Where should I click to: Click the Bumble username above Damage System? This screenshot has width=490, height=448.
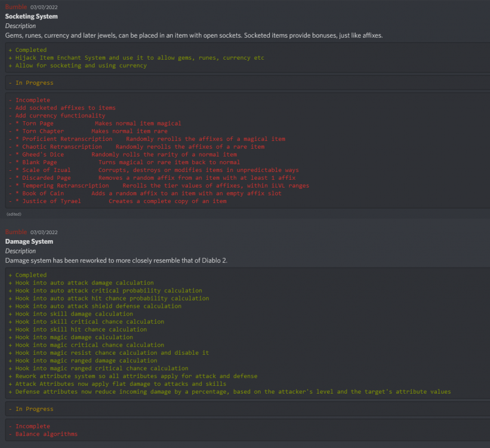[16, 232]
